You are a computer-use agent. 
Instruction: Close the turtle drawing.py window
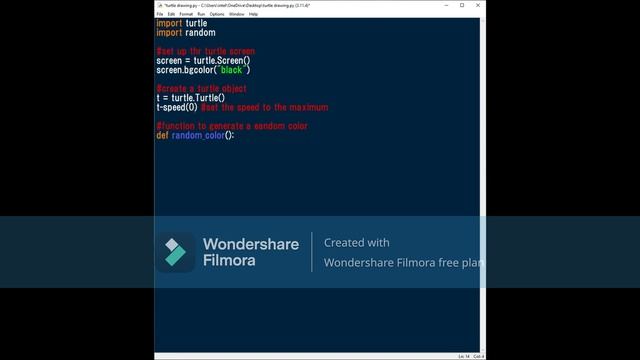click(x=478, y=5)
